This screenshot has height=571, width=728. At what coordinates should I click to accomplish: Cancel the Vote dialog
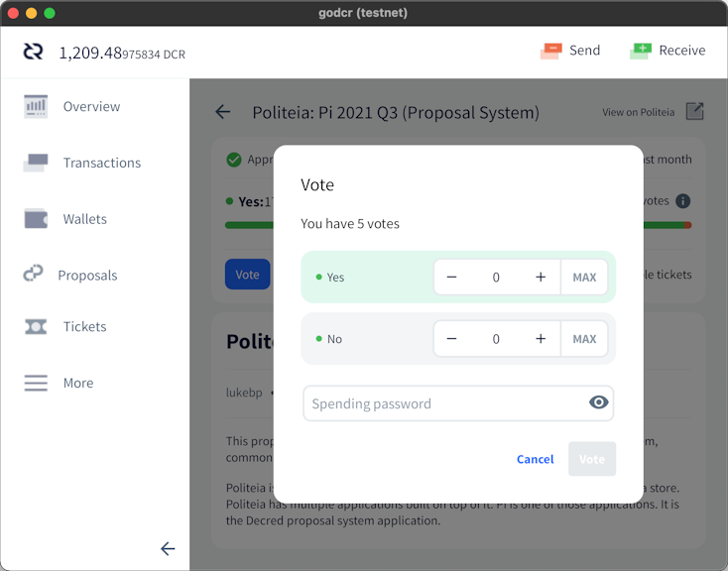click(536, 459)
